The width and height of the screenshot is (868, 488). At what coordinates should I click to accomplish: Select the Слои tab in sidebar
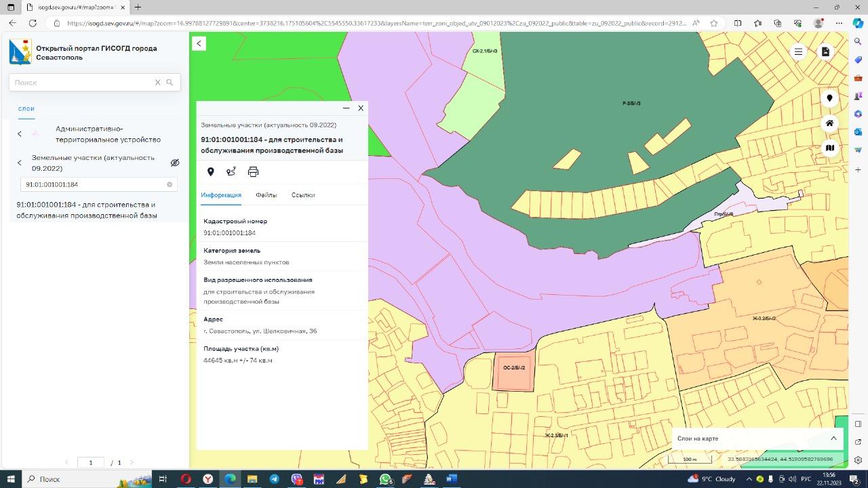point(26,108)
